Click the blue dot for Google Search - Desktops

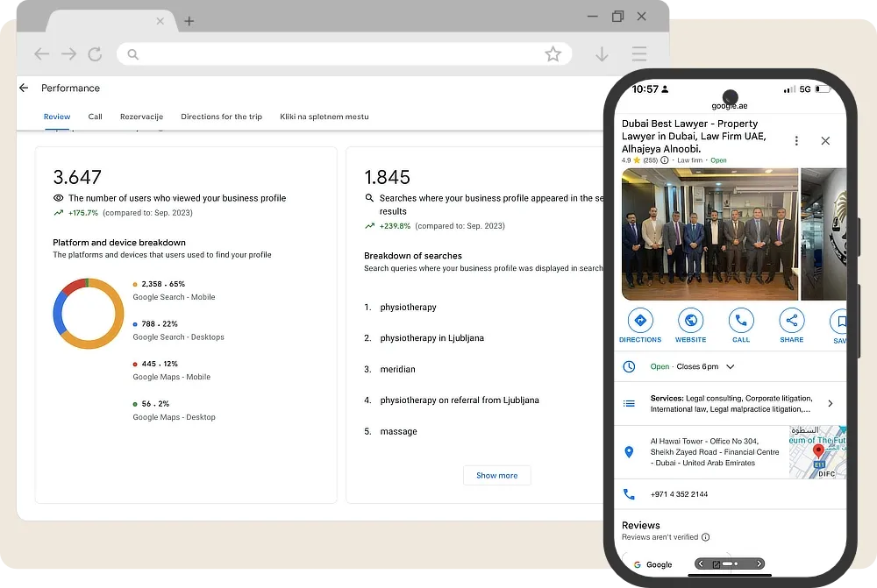pyautogui.click(x=135, y=324)
